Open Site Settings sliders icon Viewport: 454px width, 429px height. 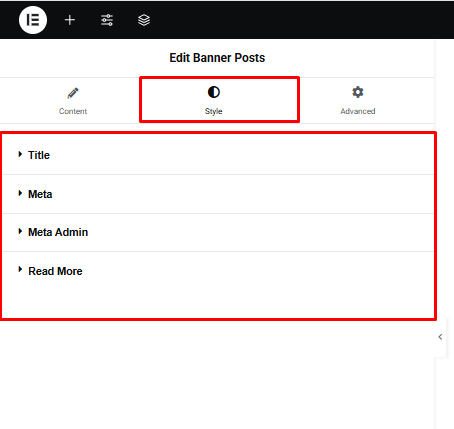[x=107, y=20]
